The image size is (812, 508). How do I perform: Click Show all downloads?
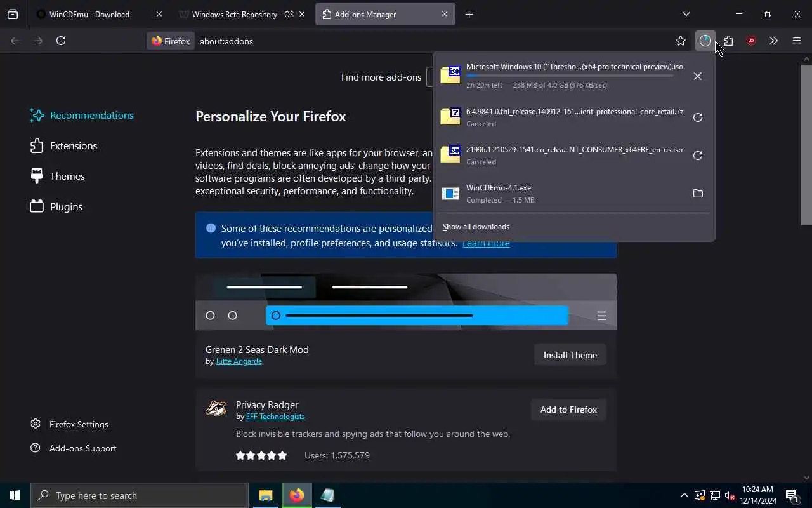476,227
